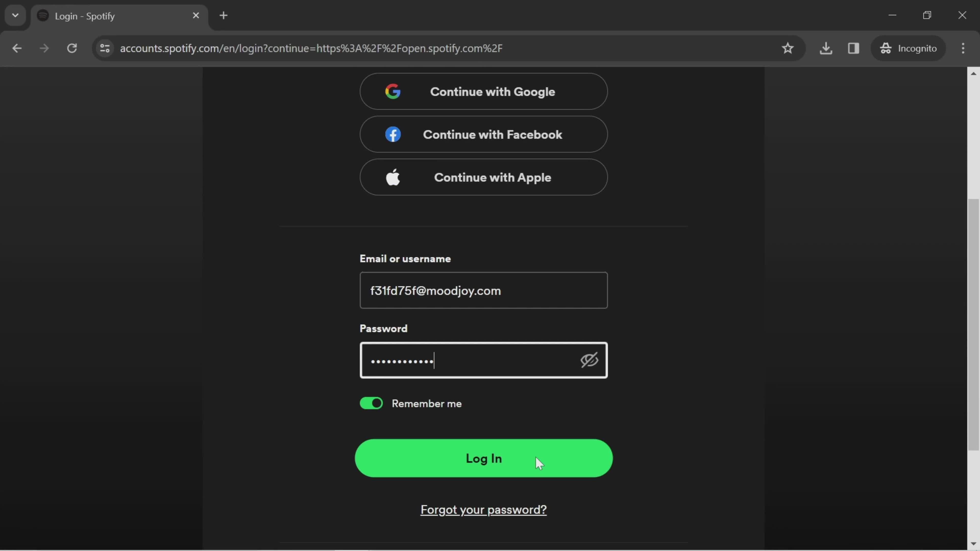Click the Log In button
The image size is (980, 551).
tap(484, 458)
